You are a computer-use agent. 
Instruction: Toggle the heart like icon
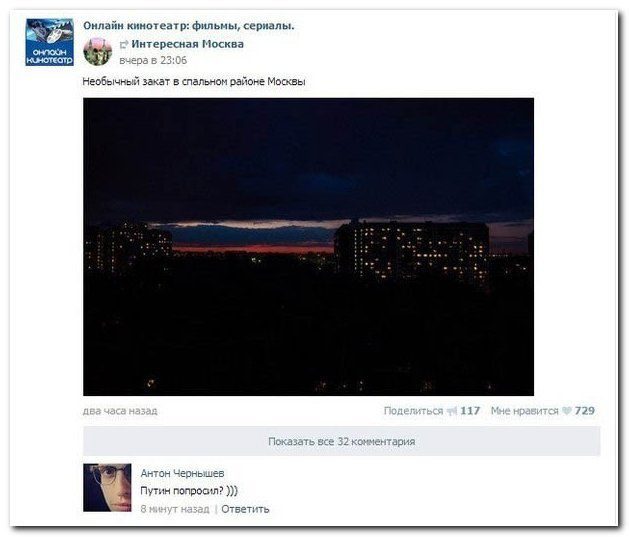[566, 411]
